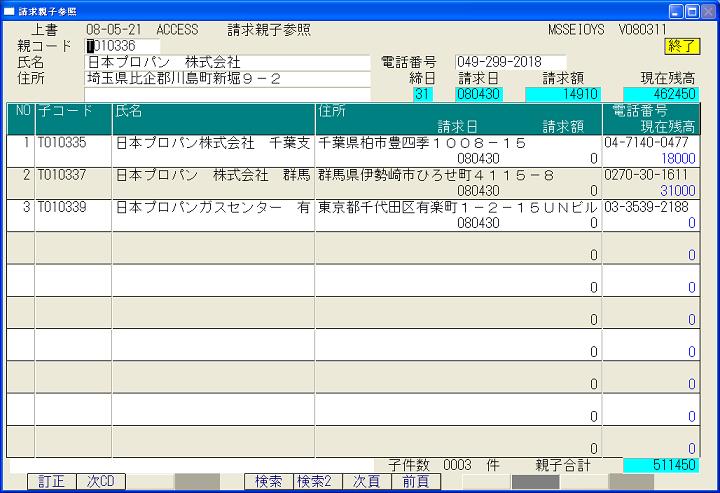Click address 群馬県伊勢崎市ひろせ町4115-8
This screenshot has height=493, width=720.
(436, 175)
